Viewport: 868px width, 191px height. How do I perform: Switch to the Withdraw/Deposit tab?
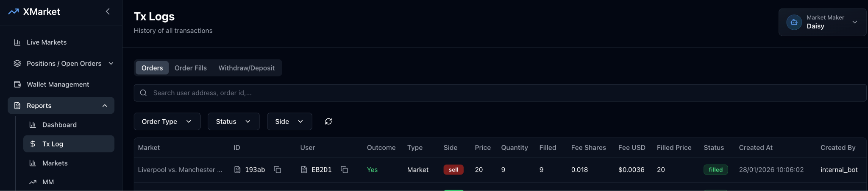point(246,68)
